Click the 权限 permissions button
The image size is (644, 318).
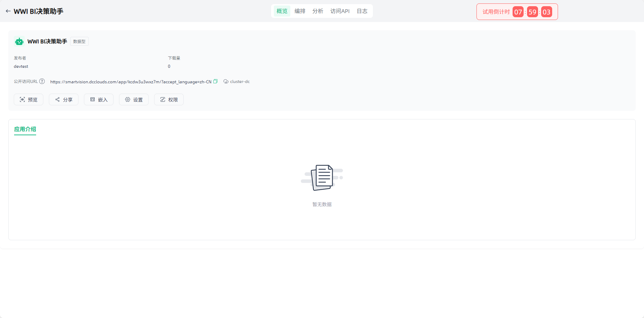169,99
